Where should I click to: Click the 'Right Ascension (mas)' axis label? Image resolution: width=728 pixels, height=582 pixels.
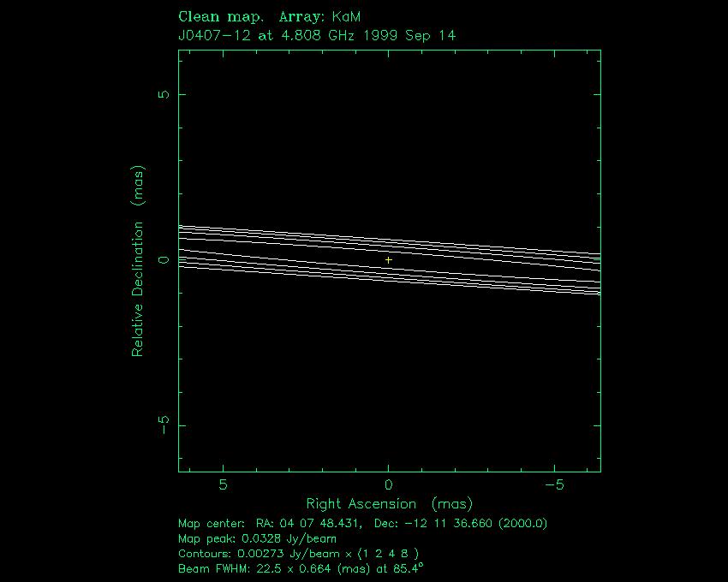point(389,504)
